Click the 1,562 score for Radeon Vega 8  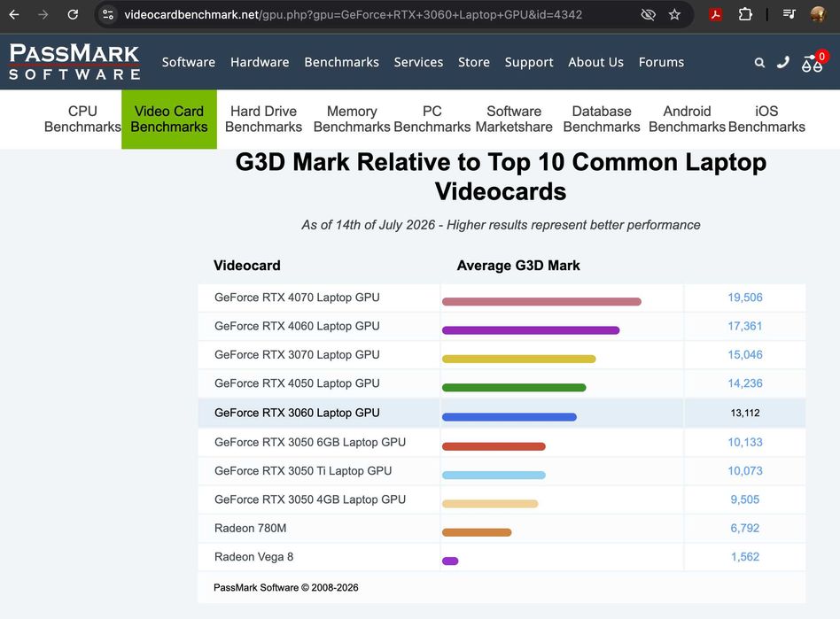(x=744, y=557)
